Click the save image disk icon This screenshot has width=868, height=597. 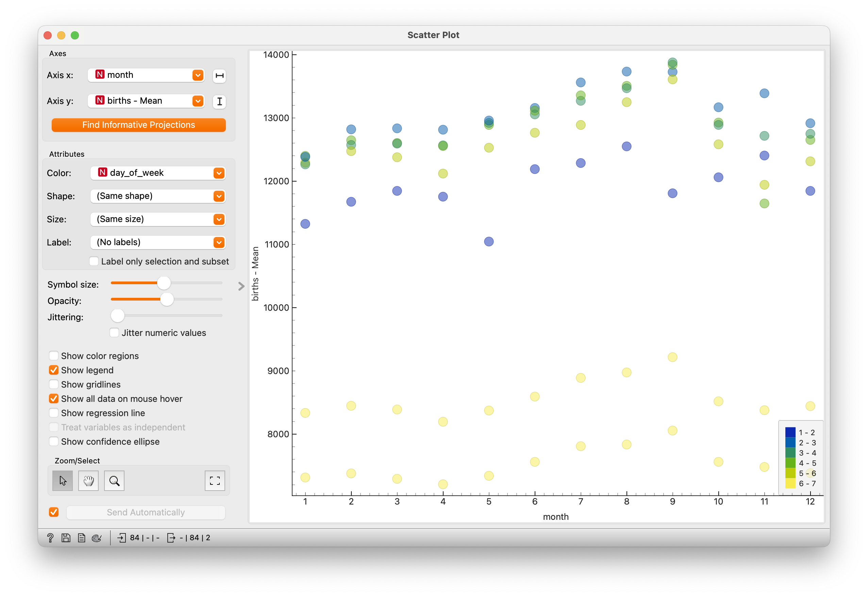coord(66,538)
